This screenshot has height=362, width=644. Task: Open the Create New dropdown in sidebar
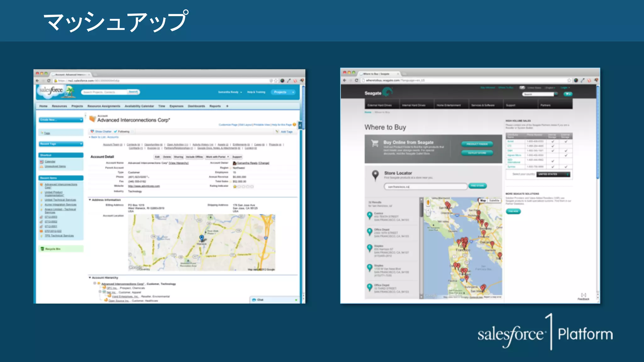tap(61, 120)
